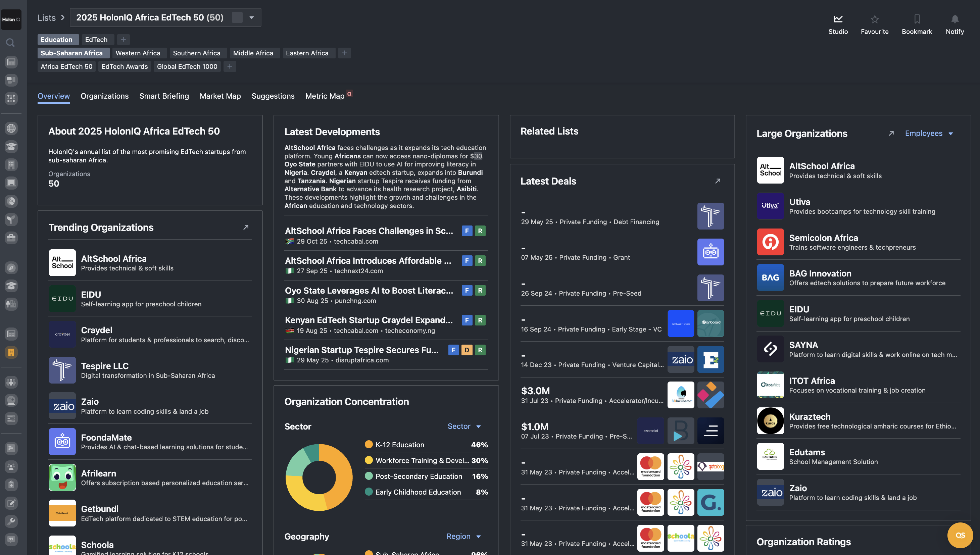Screen dimensions: 980x555
Task: Open the Sector concentration dropdown
Action: [x=464, y=426]
